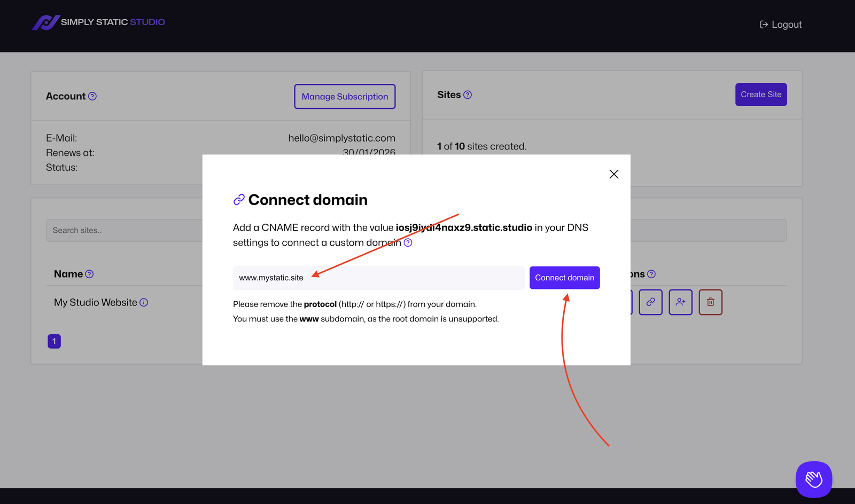Go to page 1 in pagination
855x504 pixels.
[54, 341]
